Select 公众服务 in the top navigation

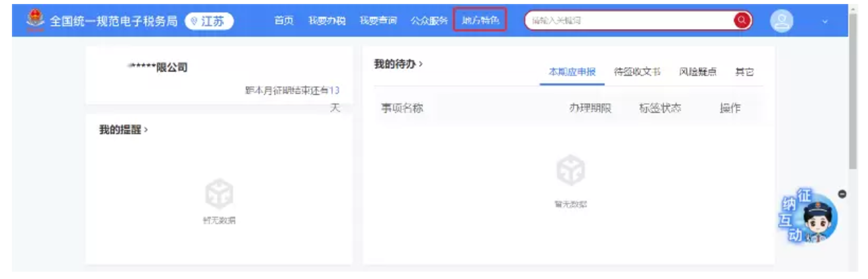coord(429,20)
